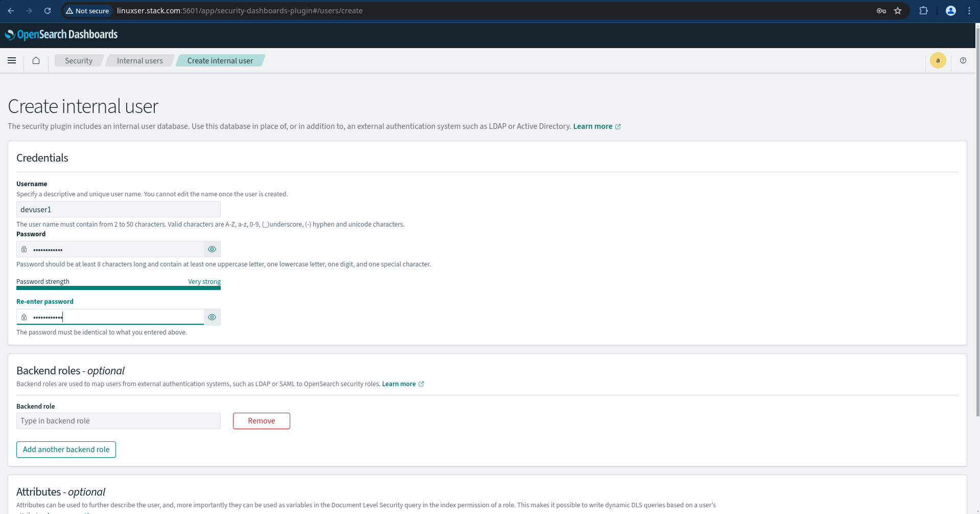The width and height of the screenshot is (980, 514).
Task: Click the lock icon in the Password field
Action: [24, 249]
